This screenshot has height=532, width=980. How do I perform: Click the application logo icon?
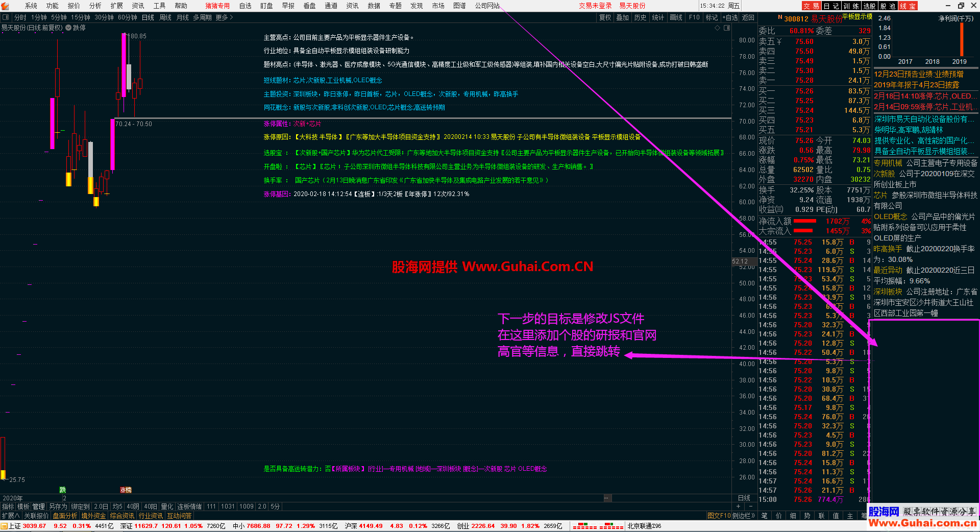point(5,6)
